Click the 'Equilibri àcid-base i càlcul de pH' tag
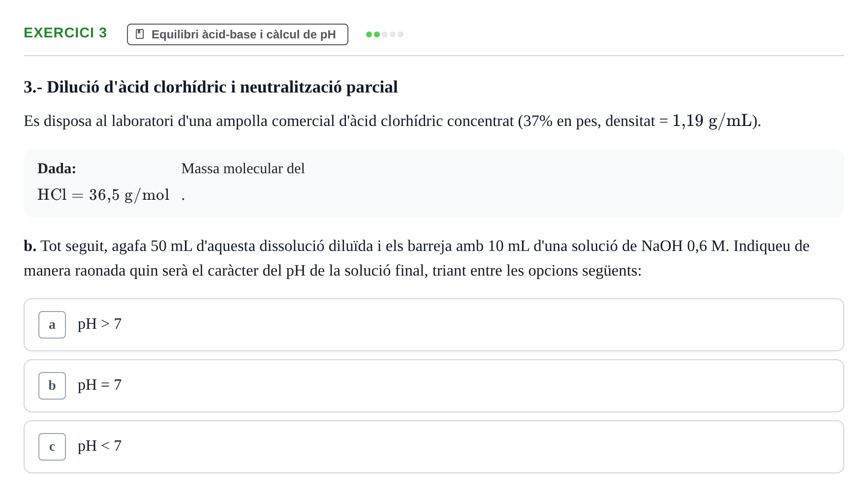The height and width of the screenshot is (498, 868). (x=238, y=34)
